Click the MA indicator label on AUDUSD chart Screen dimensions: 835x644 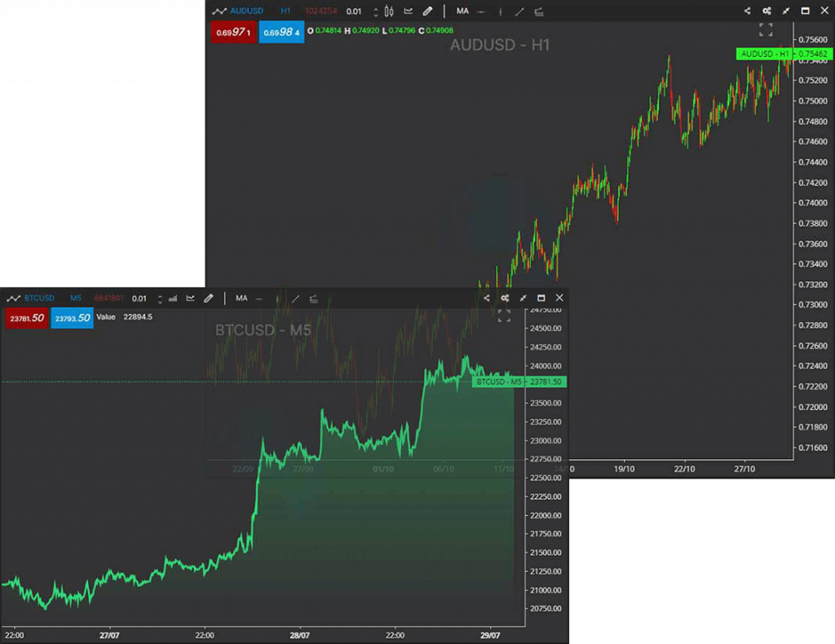coord(462,11)
